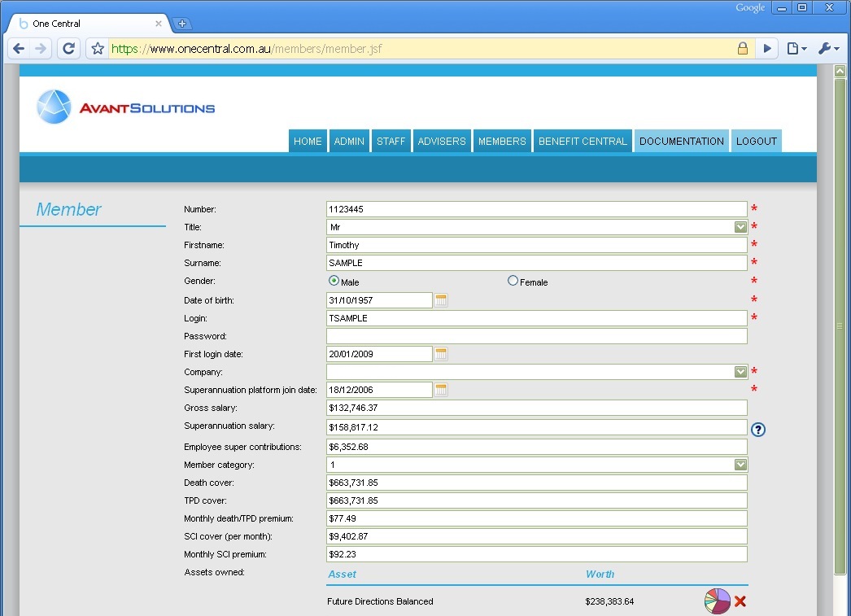
Task: Open calendar for Superannuation platform join date
Action: (441, 390)
